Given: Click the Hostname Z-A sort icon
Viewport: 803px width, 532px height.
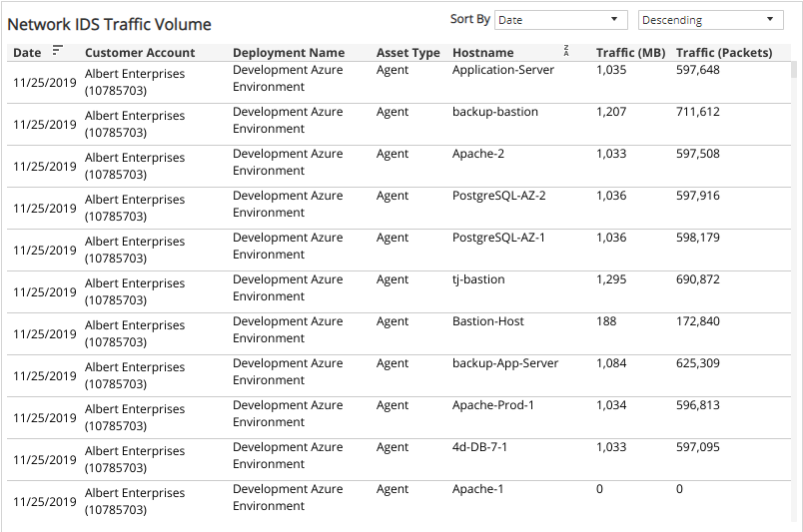Looking at the screenshot, I should pos(566,51).
